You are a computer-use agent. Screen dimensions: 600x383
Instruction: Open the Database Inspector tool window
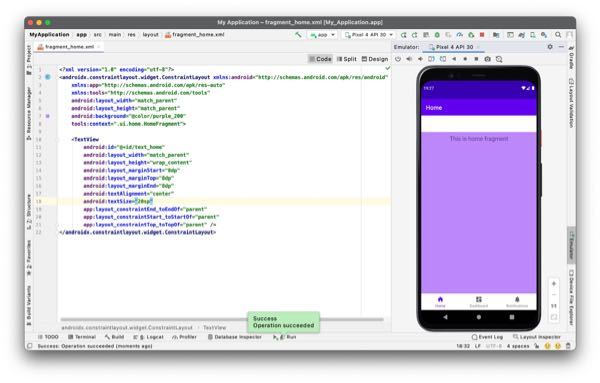(x=235, y=337)
